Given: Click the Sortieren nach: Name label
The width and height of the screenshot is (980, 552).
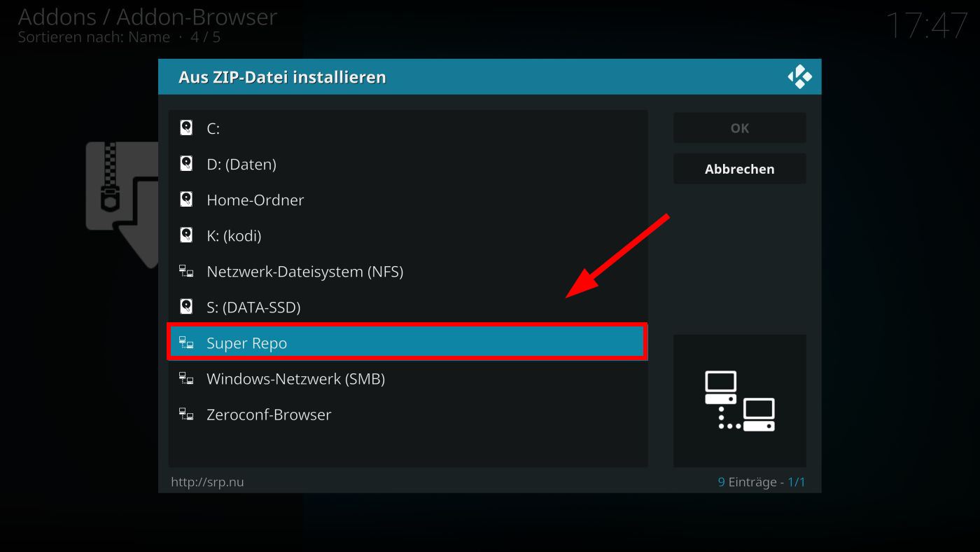Looking at the screenshot, I should click(94, 37).
